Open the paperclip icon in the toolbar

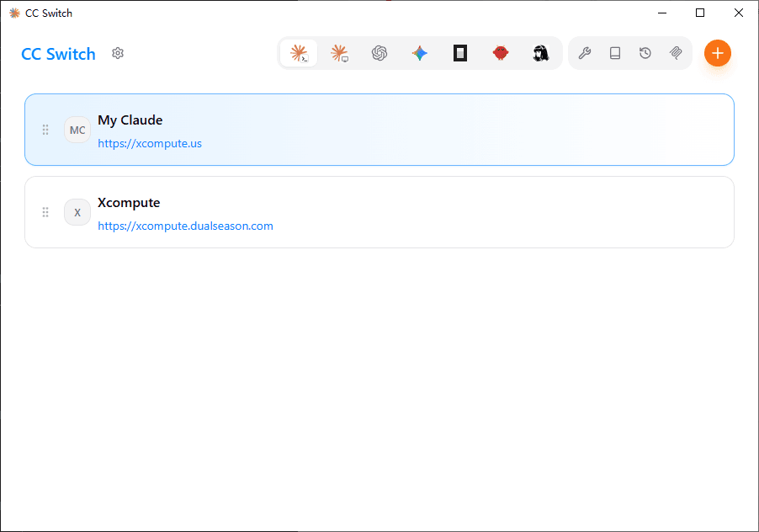click(676, 53)
